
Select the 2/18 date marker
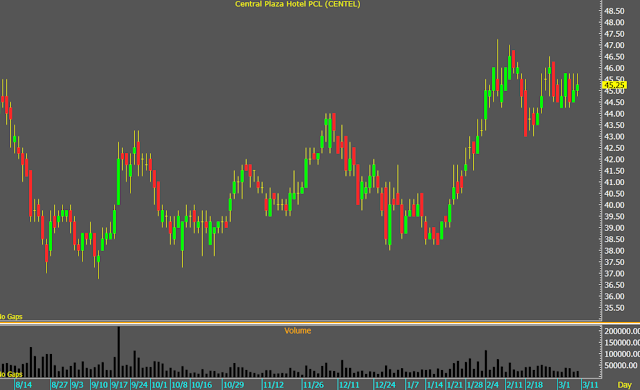[534, 385]
